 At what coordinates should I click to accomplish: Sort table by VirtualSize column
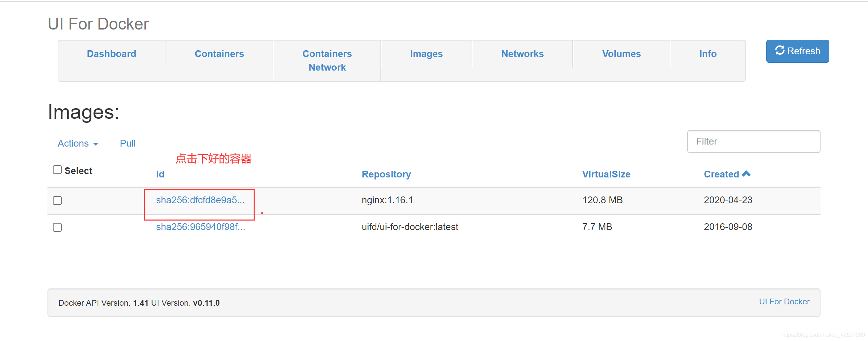pos(606,174)
